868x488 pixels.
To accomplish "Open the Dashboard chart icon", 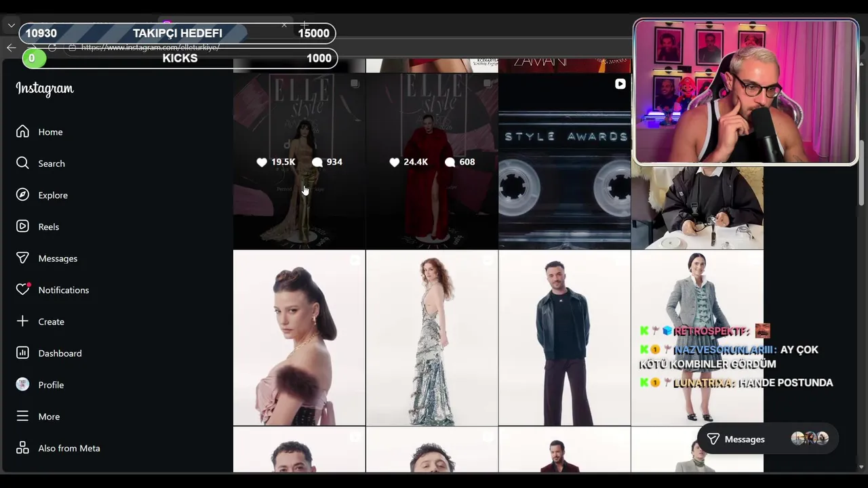I will (x=22, y=353).
